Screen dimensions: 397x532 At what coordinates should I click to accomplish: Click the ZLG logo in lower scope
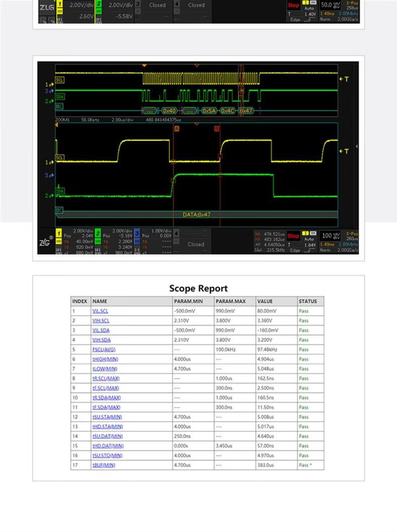45,241
